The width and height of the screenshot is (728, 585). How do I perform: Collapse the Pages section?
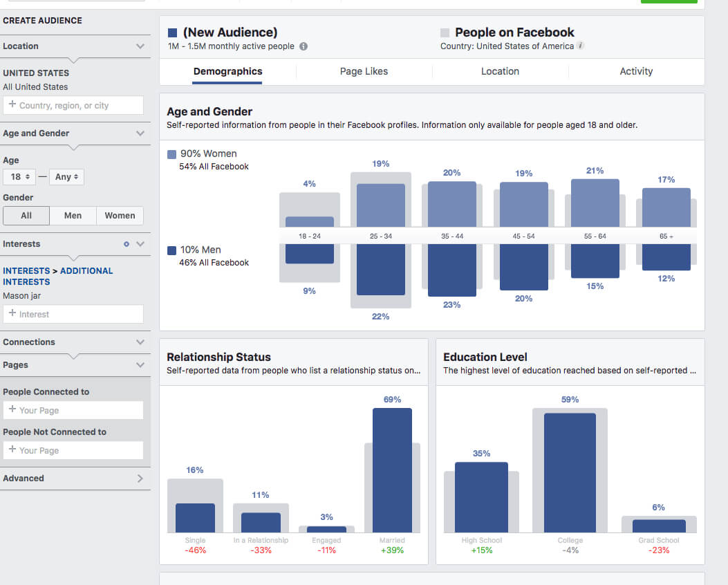pos(140,365)
